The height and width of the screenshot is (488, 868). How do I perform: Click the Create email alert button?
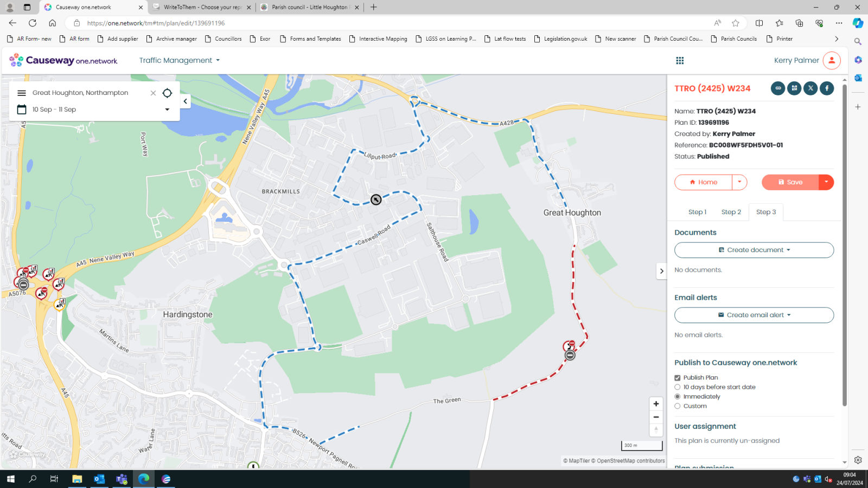tap(754, 315)
